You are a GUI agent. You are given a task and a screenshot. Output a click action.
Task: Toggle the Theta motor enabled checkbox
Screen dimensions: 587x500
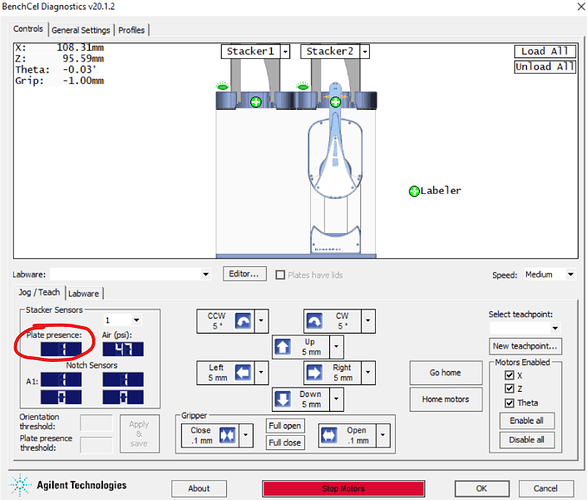(x=509, y=403)
